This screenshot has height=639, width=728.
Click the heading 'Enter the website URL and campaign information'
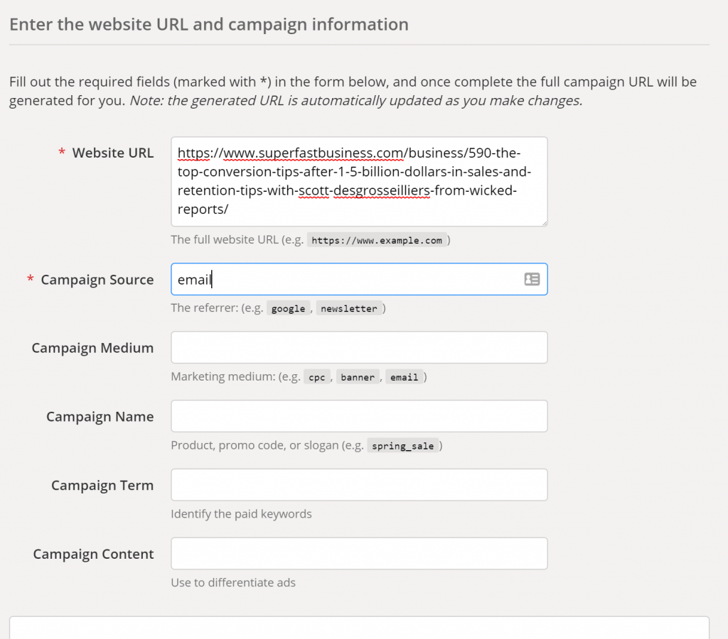[x=209, y=25]
